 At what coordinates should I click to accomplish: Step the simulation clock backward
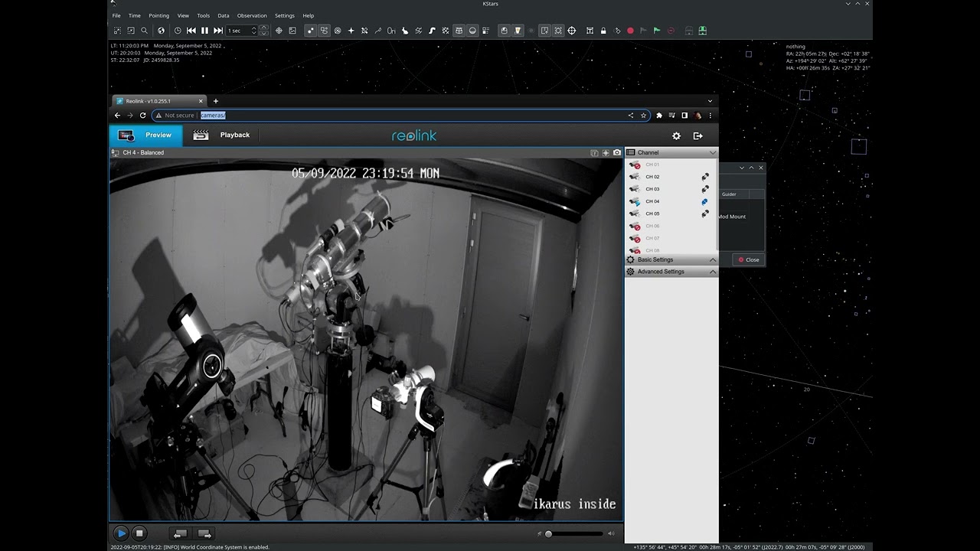click(x=191, y=31)
